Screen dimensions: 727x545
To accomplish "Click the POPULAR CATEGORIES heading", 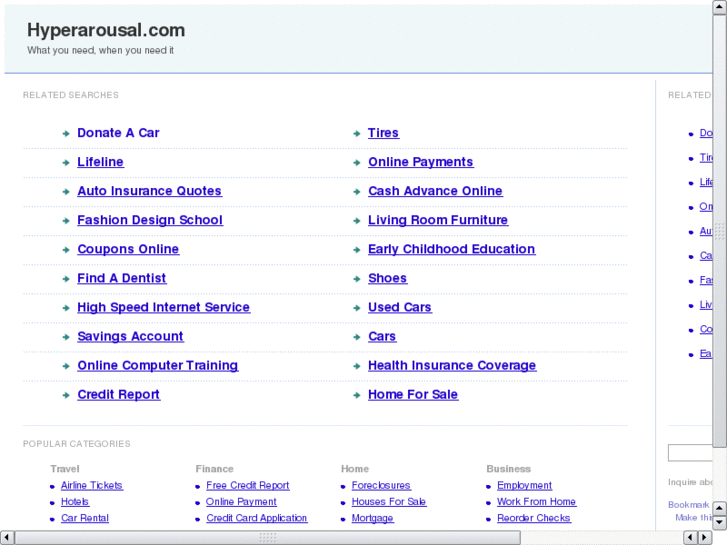I will pos(77,444).
